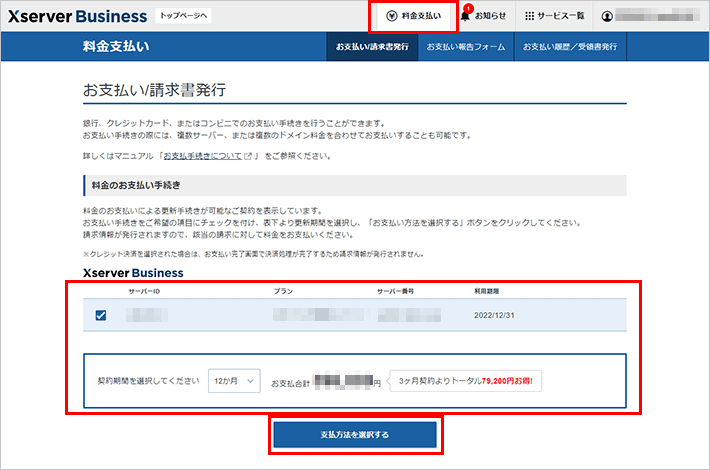Screen dimensions: 710x470
Task: Click the blurred account name in header
Action: pyautogui.click(x=657, y=16)
